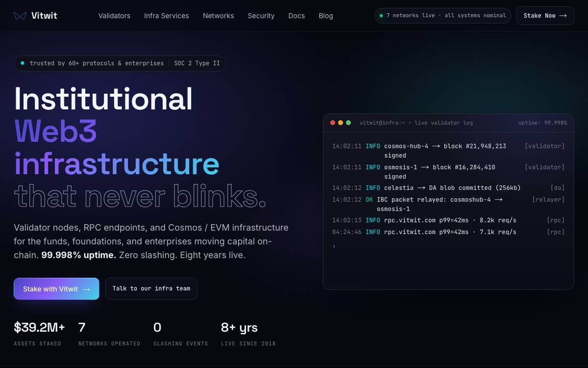Screen dimensions: 588x368
Task: Visit the Blog nav link
Action: [326, 16]
